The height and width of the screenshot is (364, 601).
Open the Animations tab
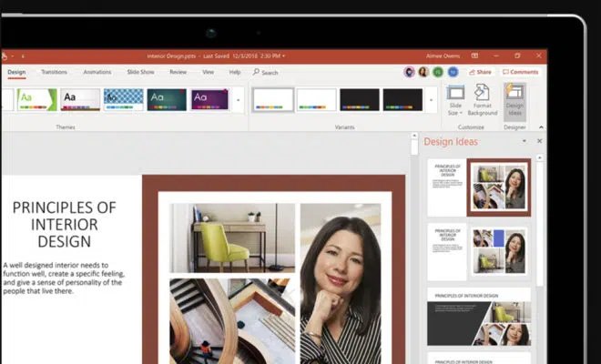(97, 72)
